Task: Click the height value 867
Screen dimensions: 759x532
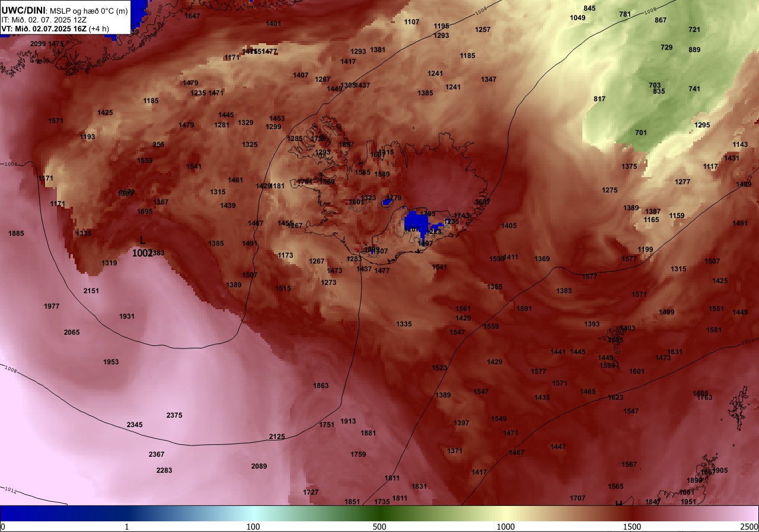Action: 661,20
